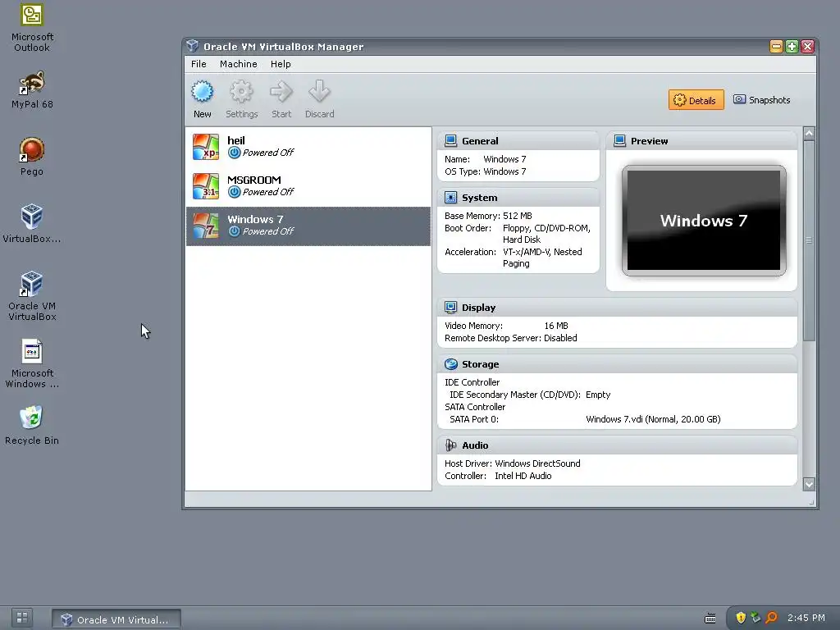
Task: Click the Display section monitor icon
Action: (451, 308)
